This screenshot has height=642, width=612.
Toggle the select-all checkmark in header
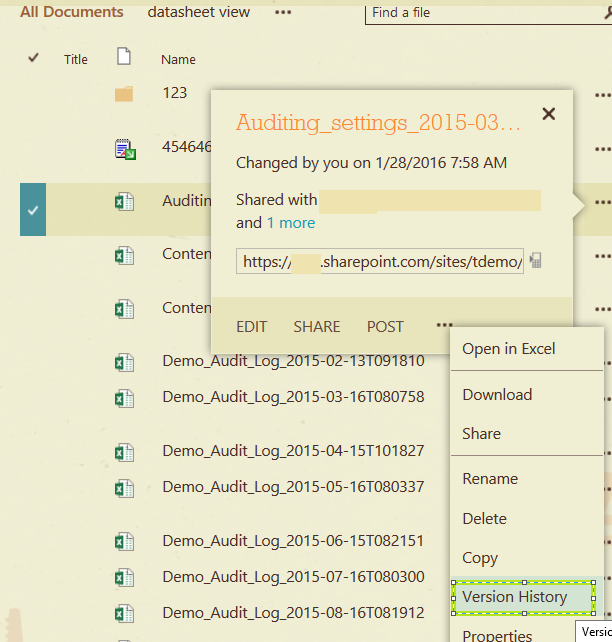(33, 58)
